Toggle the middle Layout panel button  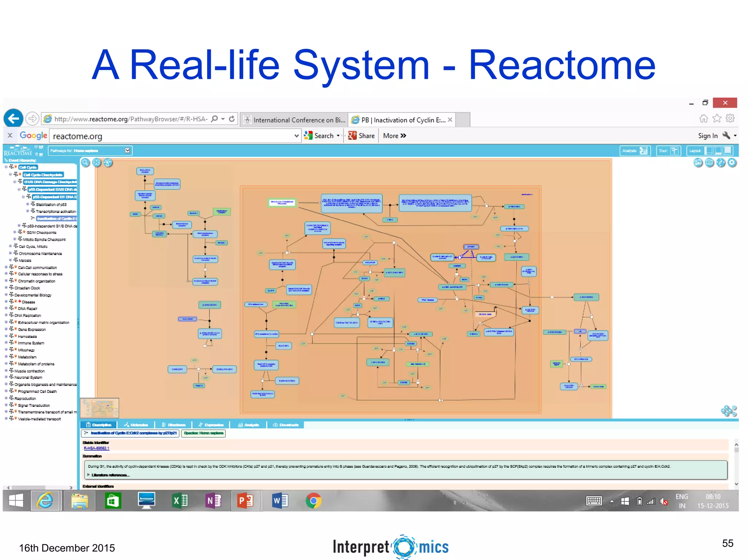pos(718,151)
